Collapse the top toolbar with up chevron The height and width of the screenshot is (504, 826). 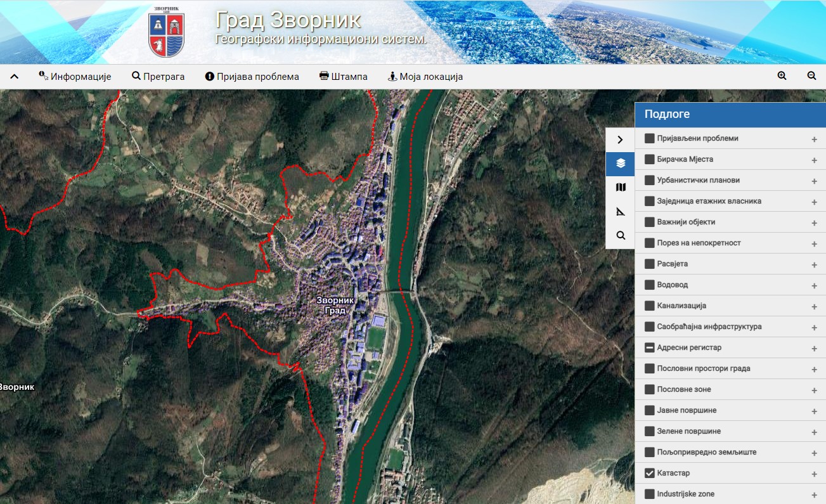pos(15,77)
